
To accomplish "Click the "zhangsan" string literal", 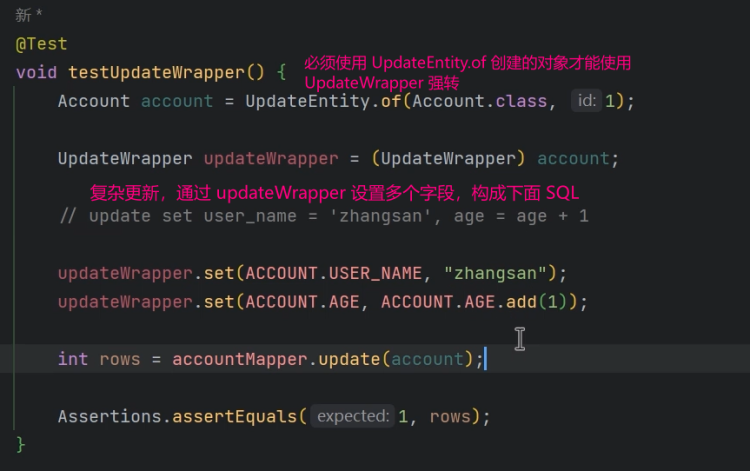I will (495, 274).
